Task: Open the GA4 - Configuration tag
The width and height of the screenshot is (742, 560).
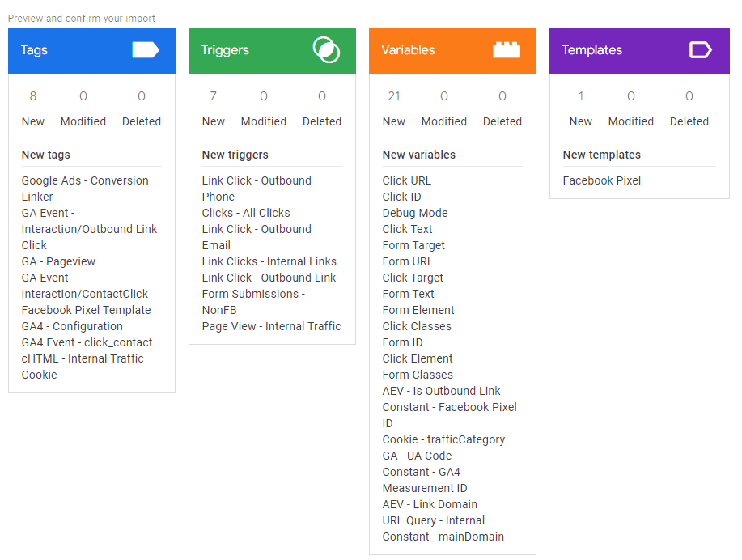Action: (72, 326)
